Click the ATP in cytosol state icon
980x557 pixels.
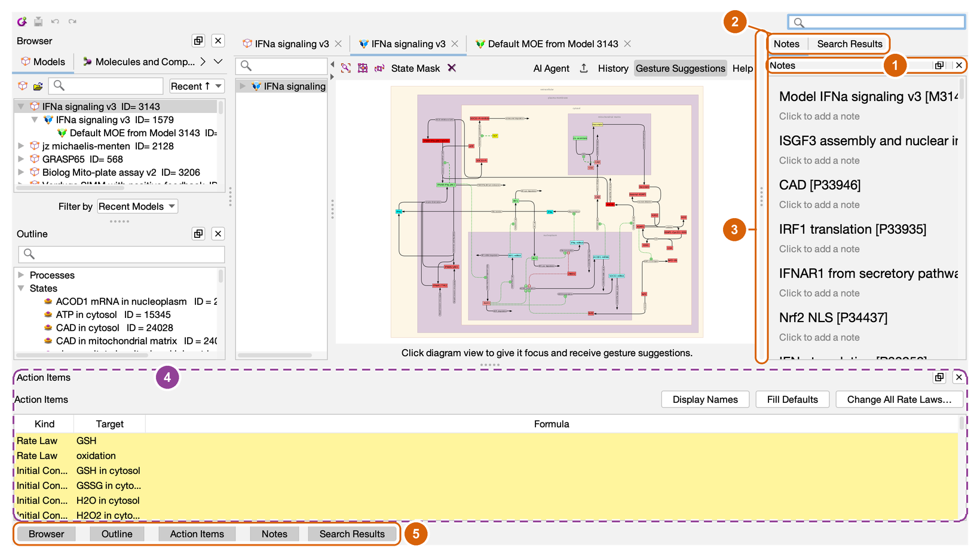pyautogui.click(x=48, y=314)
